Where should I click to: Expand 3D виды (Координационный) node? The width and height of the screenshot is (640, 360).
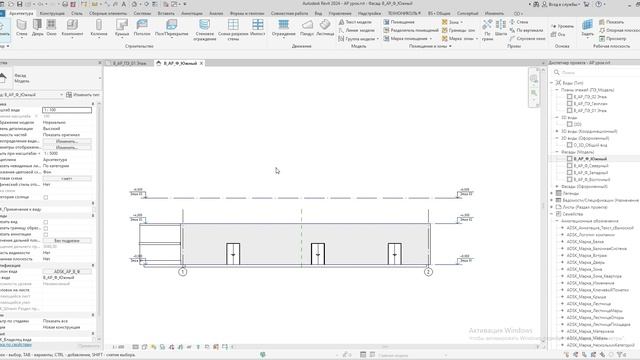point(557,131)
